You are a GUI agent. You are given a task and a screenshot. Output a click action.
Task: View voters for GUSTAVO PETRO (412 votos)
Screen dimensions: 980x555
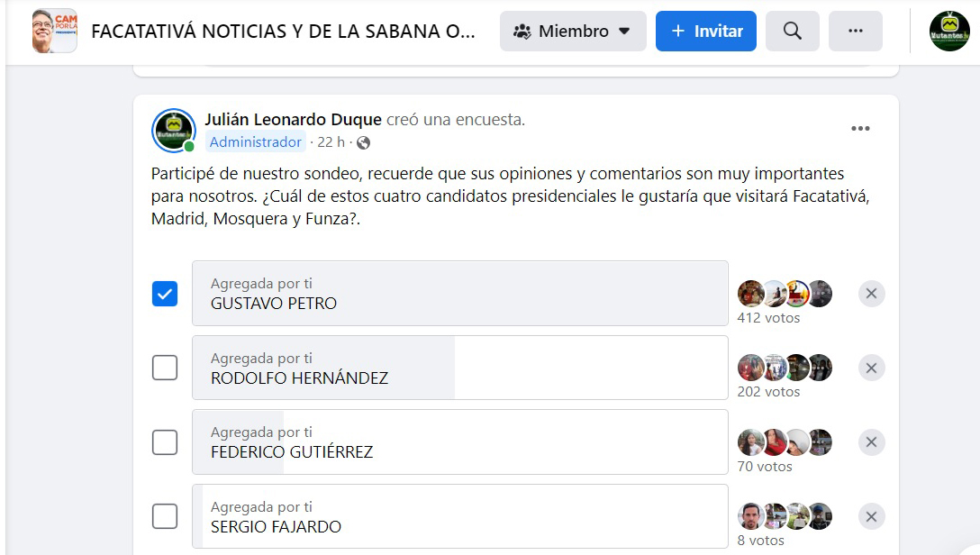coord(768,317)
